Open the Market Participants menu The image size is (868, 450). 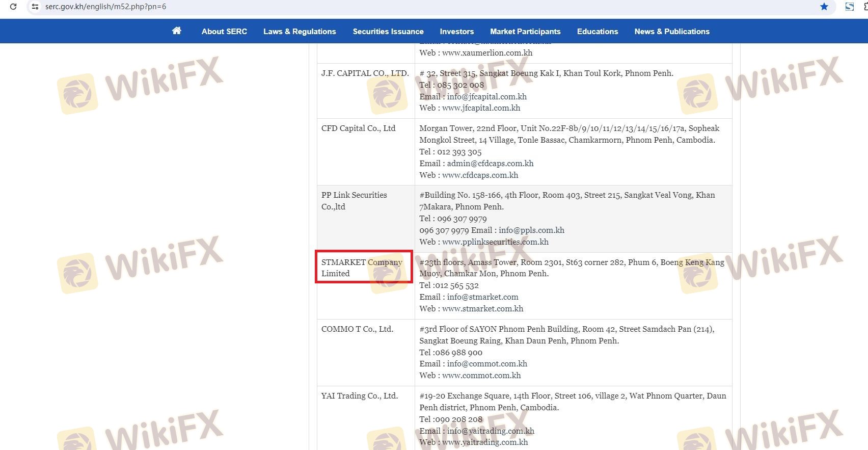coord(525,31)
